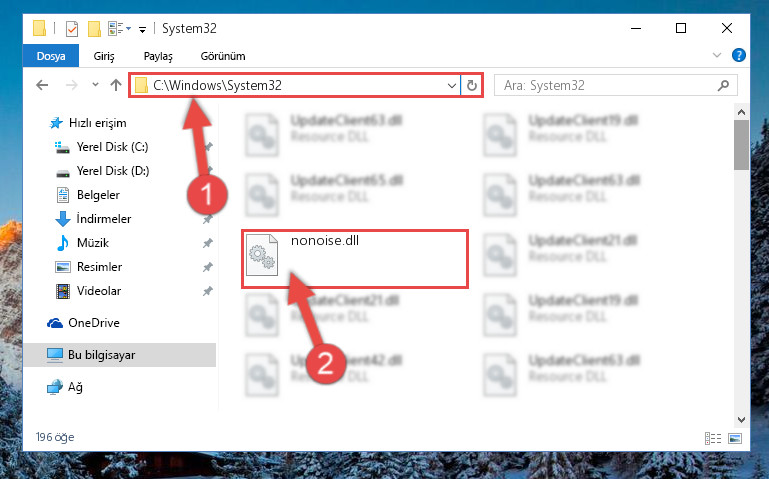Refresh the System32 folder view
769x479 pixels.
(472, 85)
